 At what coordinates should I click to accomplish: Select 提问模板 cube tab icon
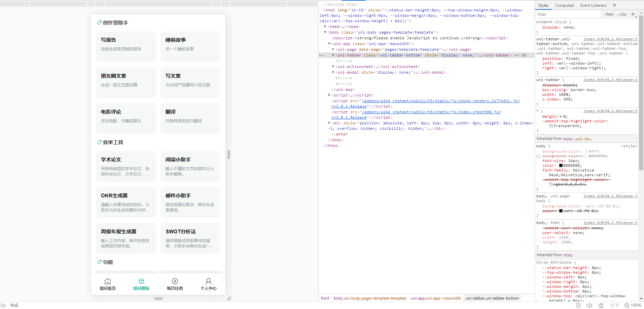tap(141, 281)
